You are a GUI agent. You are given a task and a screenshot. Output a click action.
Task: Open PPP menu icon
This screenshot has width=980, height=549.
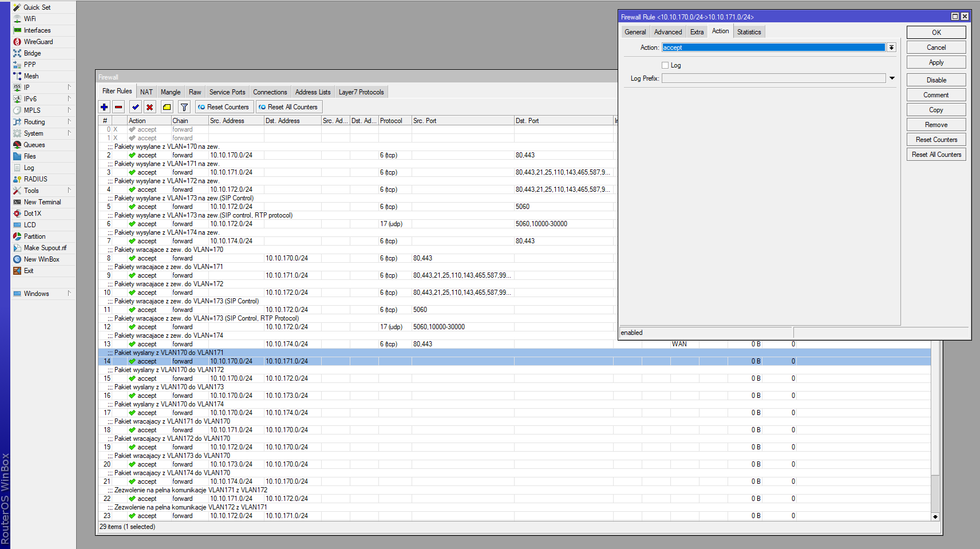(x=17, y=65)
